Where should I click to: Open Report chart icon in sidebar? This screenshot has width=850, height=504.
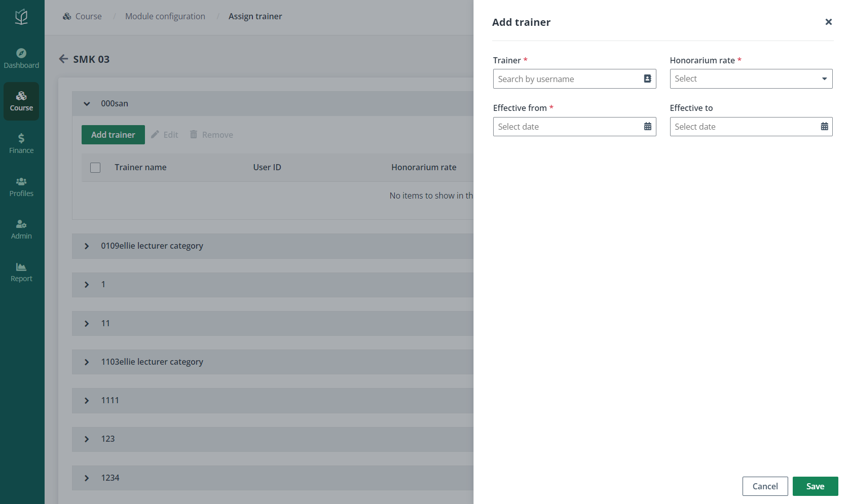point(21,267)
